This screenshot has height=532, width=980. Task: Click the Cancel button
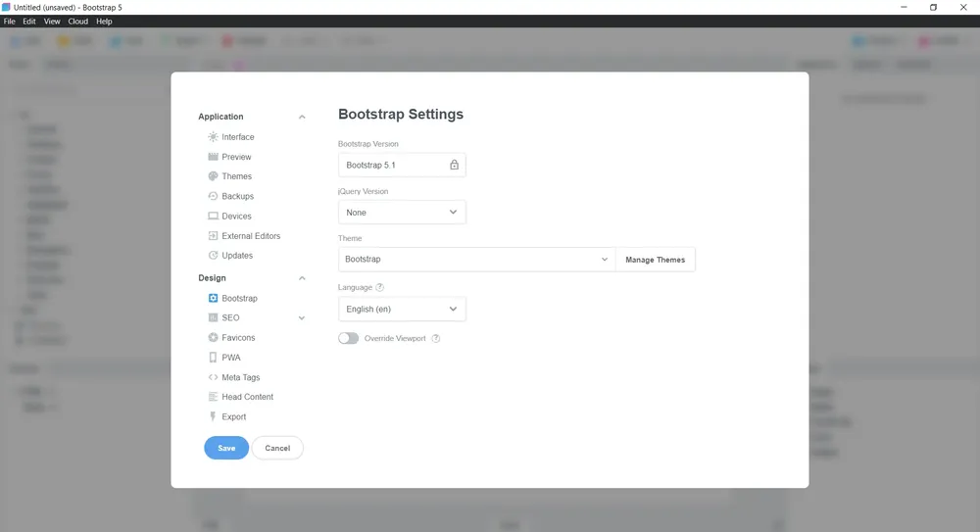click(x=277, y=448)
